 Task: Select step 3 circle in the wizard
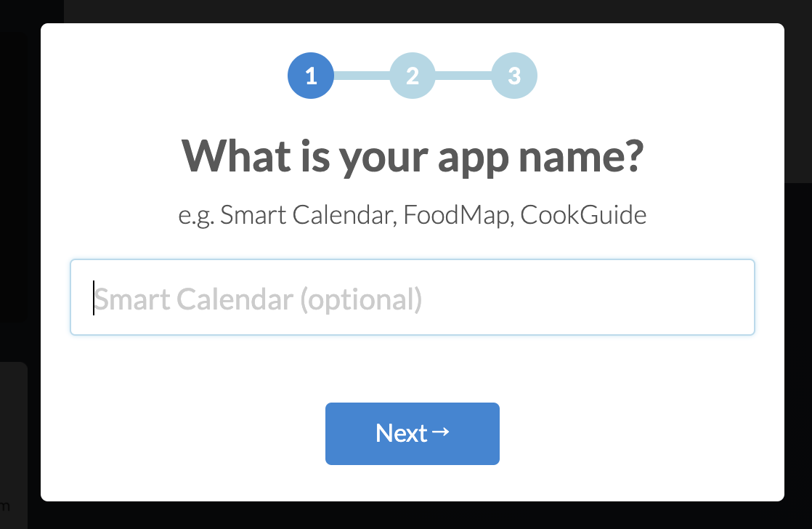[514, 76]
